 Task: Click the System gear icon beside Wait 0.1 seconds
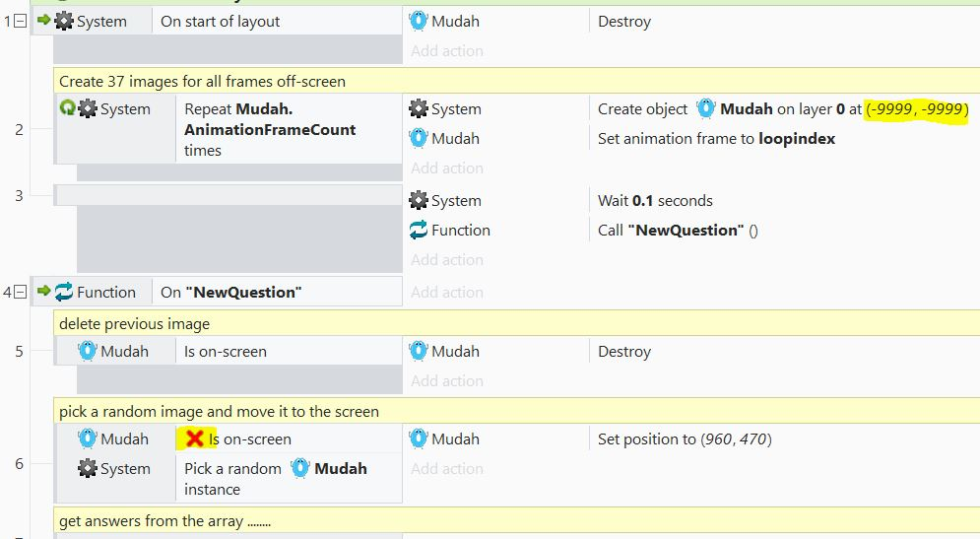coord(419,200)
